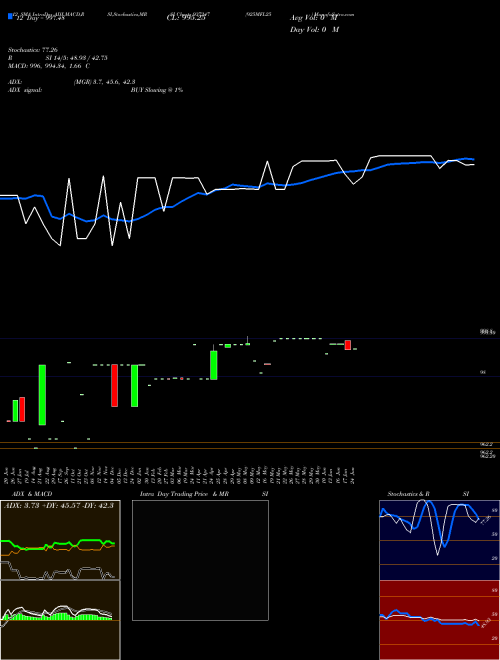The width and height of the screenshot is (500, 660).
Task: Click the '(MGR) 3.7, 45.6, 42.3' ADX values
Action: [104, 82]
